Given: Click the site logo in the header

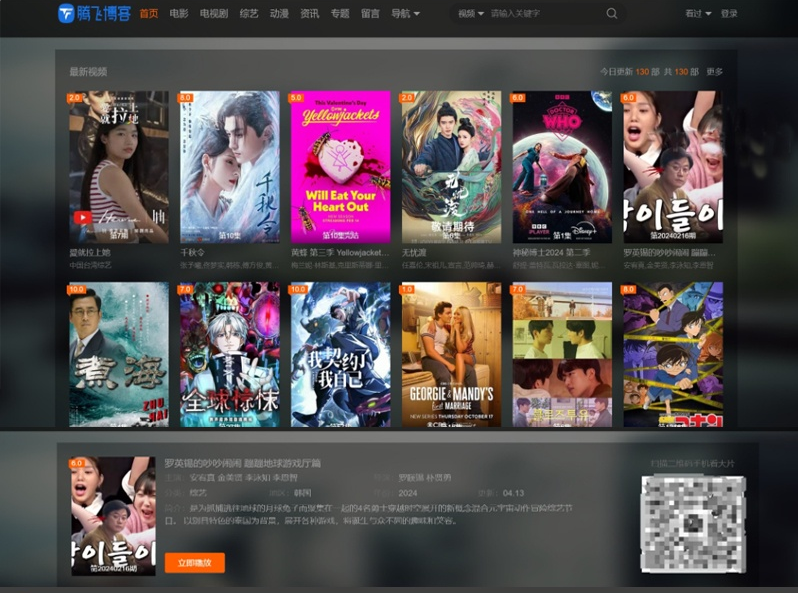Looking at the screenshot, I should pyautogui.click(x=94, y=13).
